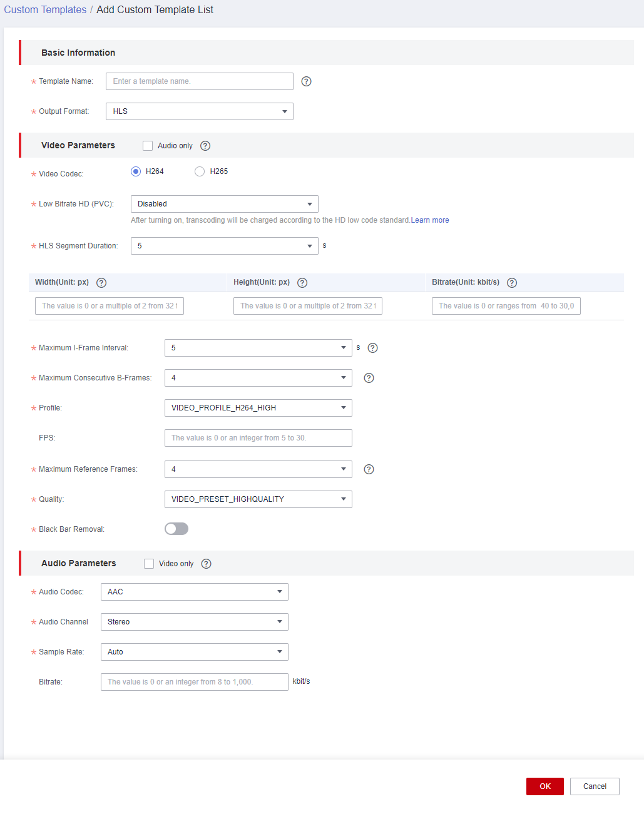Click help icon for Maximum Reference Frames
The image size is (644, 814).
click(369, 469)
